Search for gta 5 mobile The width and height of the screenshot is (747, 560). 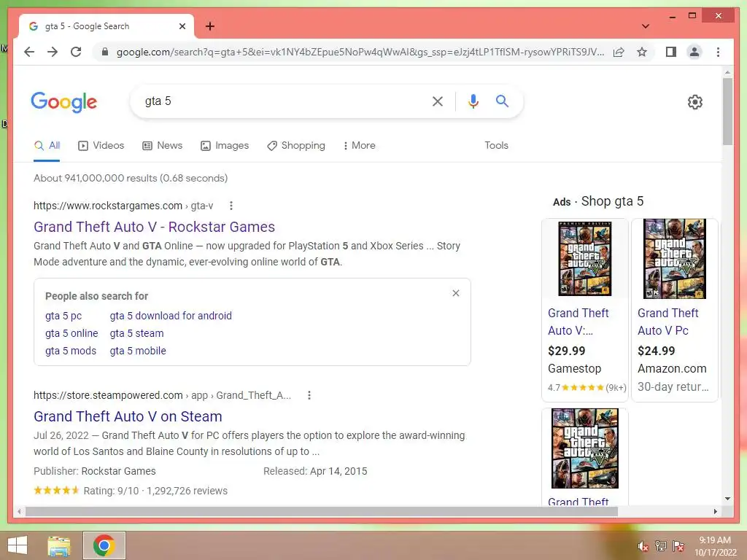(138, 351)
